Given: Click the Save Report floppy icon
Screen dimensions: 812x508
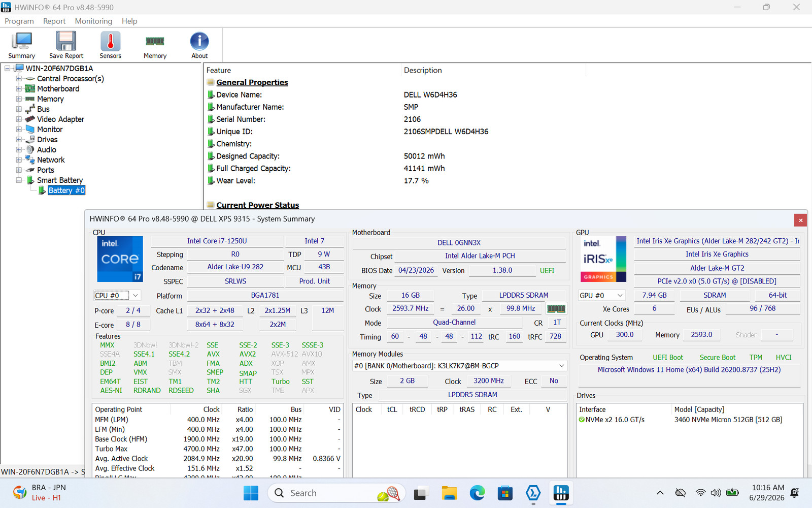Looking at the screenshot, I should point(66,45).
